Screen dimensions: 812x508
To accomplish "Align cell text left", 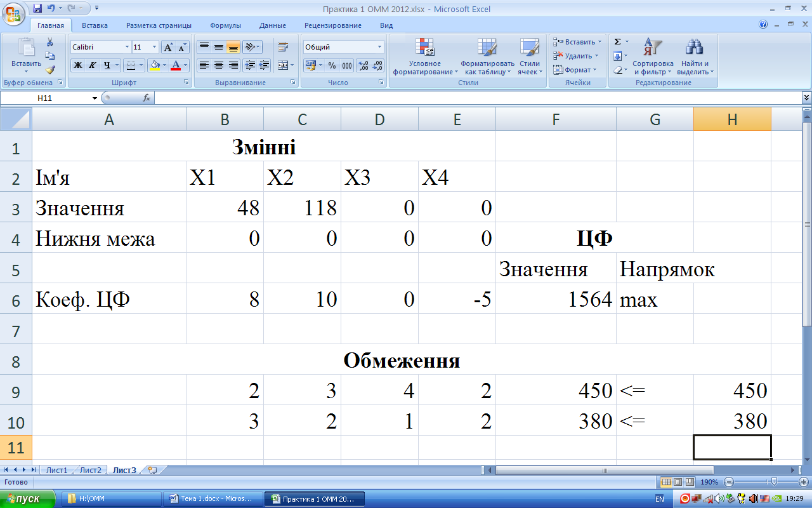I will [x=204, y=65].
